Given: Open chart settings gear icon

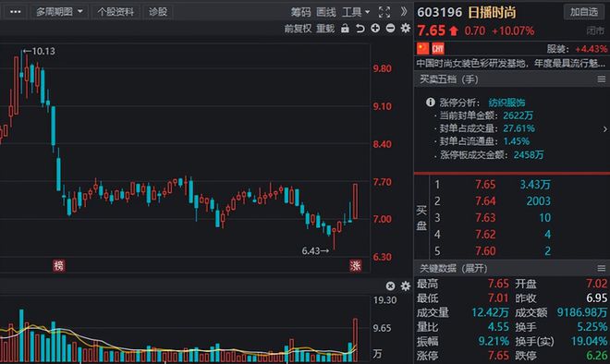Looking at the screenshot, I should [406, 28].
